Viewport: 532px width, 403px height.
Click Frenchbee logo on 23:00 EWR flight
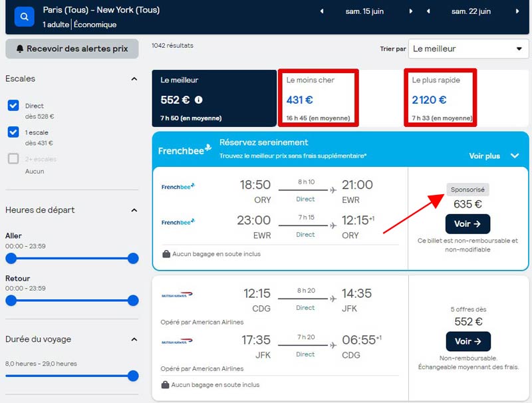(178, 222)
